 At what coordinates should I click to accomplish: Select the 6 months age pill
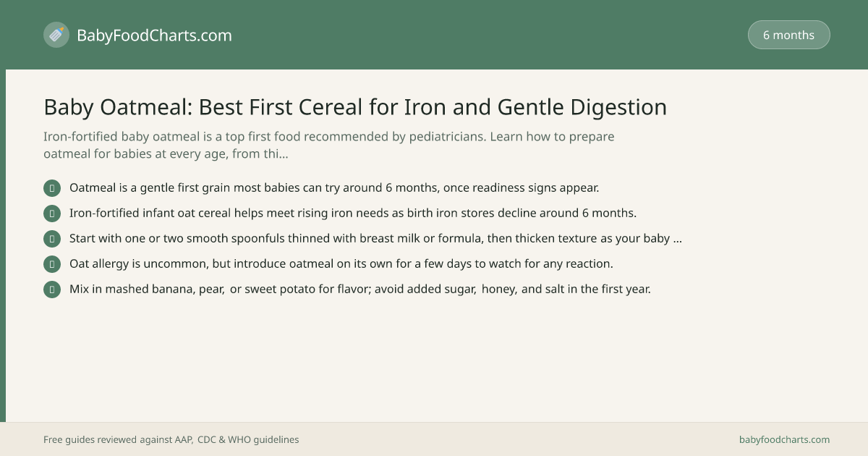tap(788, 35)
